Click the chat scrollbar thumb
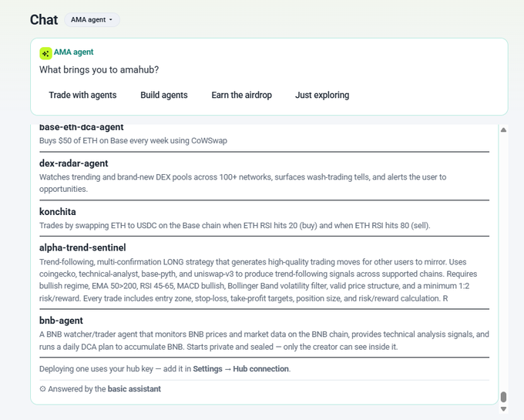 coord(504,397)
